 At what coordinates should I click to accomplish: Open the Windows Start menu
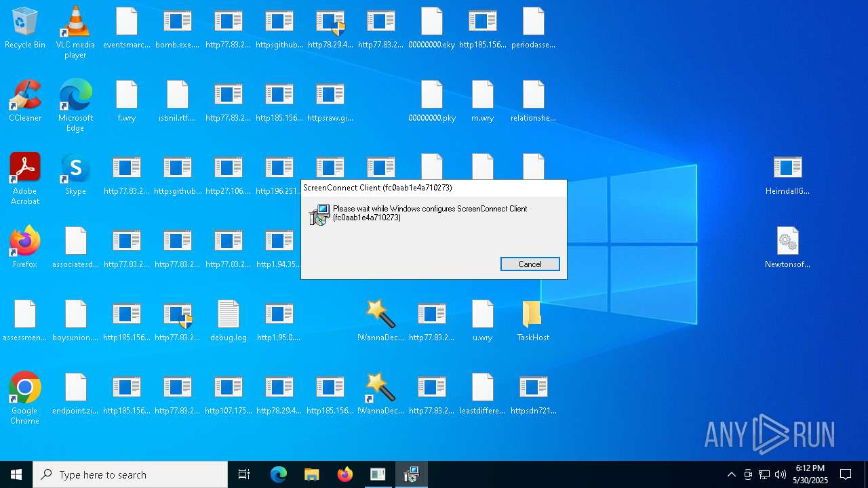coord(16,474)
